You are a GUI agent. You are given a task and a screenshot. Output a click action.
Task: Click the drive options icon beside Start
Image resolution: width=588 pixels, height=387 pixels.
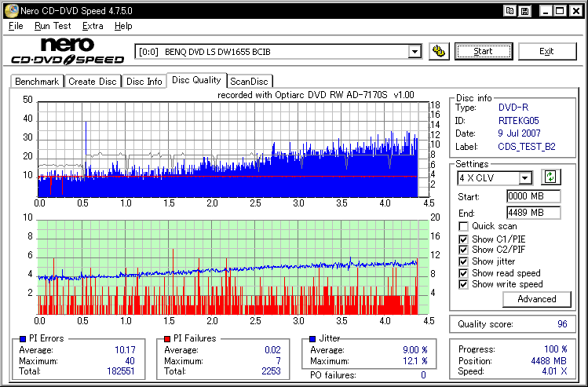coord(440,52)
